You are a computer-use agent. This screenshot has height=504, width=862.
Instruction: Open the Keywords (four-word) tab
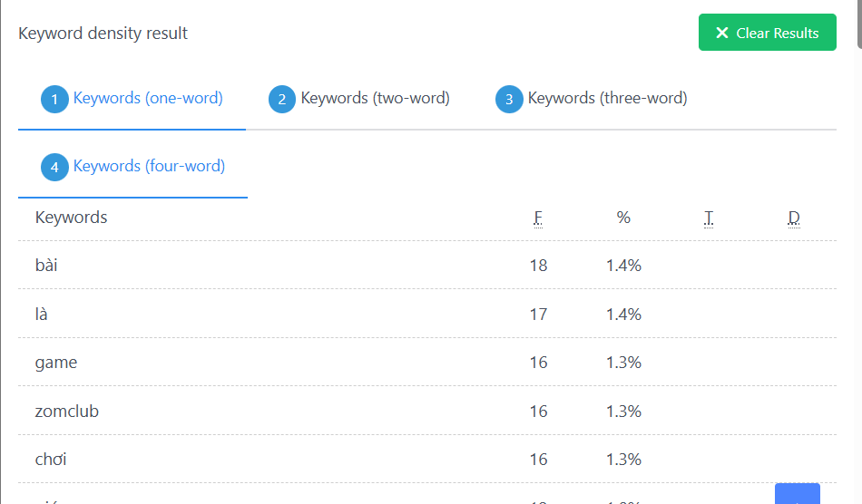(x=133, y=167)
